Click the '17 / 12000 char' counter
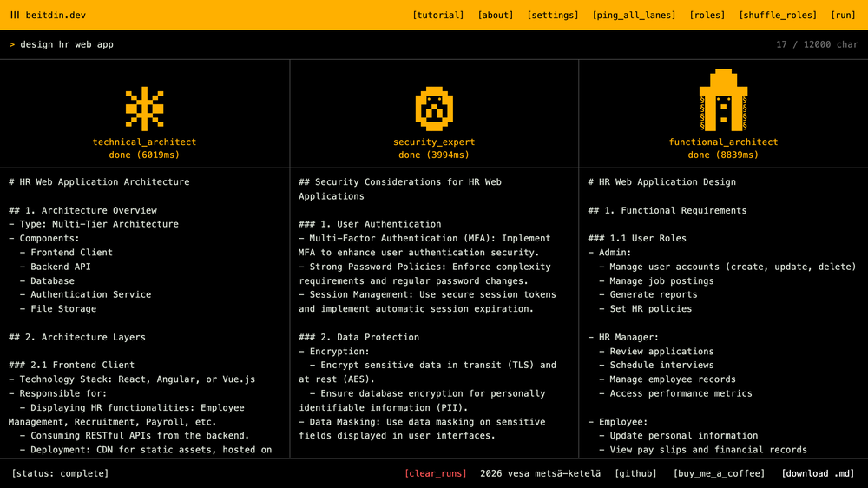The width and height of the screenshot is (868, 488). (x=817, y=44)
